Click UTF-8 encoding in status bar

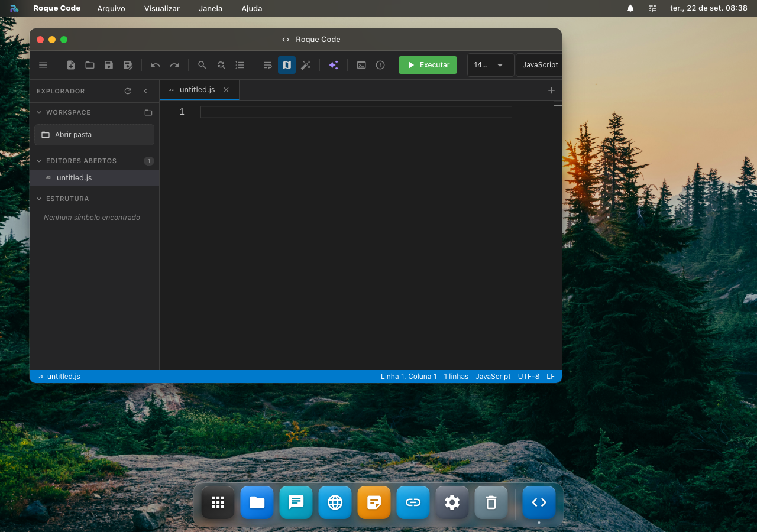tap(529, 377)
